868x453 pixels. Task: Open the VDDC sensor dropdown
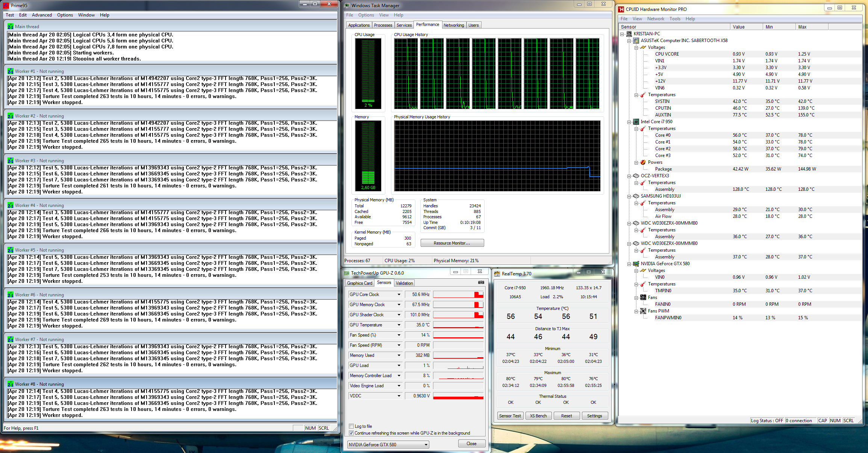[x=399, y=396]
